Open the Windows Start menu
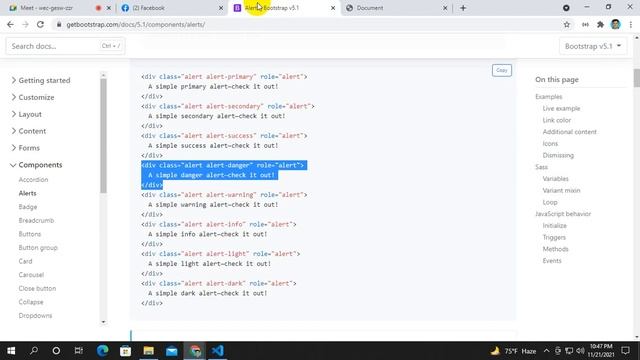This screenshot has height=360, width=640. click(x=11, y=351)
